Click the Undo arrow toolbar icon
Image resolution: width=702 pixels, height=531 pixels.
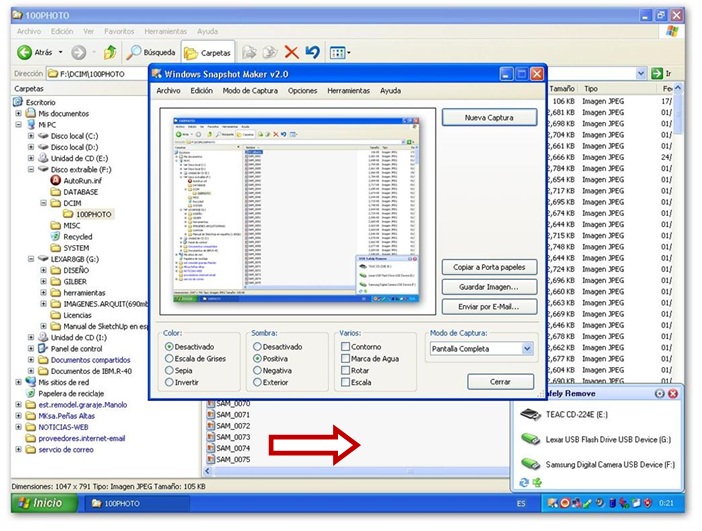tap(312, 52)
